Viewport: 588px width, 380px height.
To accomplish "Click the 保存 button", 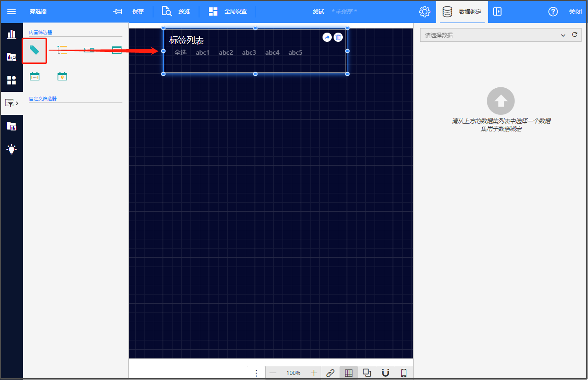I will coord(128,11).
